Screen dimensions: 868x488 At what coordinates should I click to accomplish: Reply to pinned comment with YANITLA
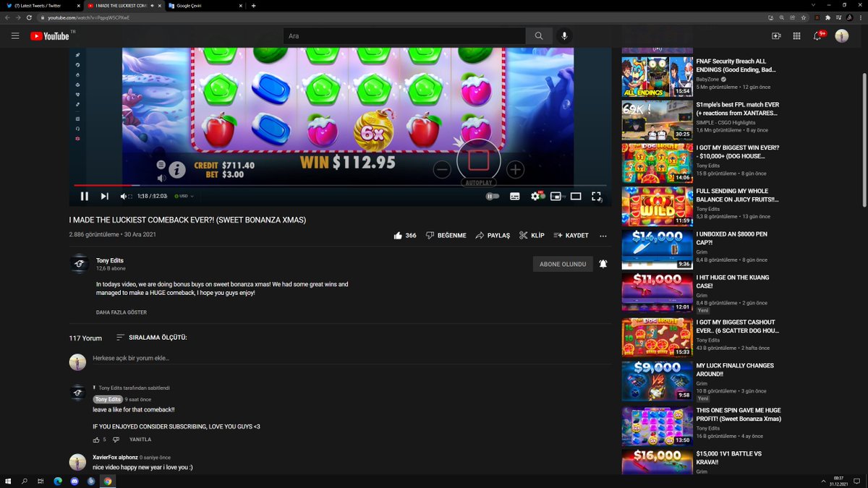[x=140, y=440]
